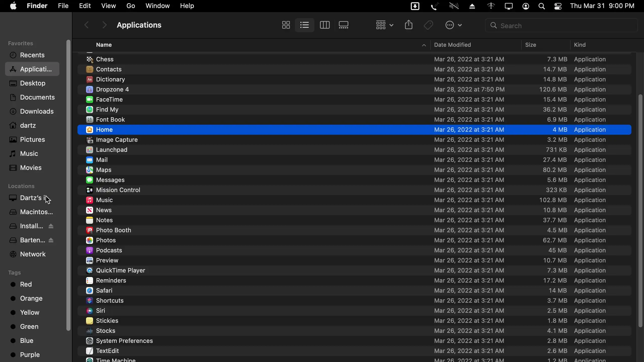Click the Edit Tags toolbar icon
The width and height of the screenshot is (644, 362).
pos(428,25)
